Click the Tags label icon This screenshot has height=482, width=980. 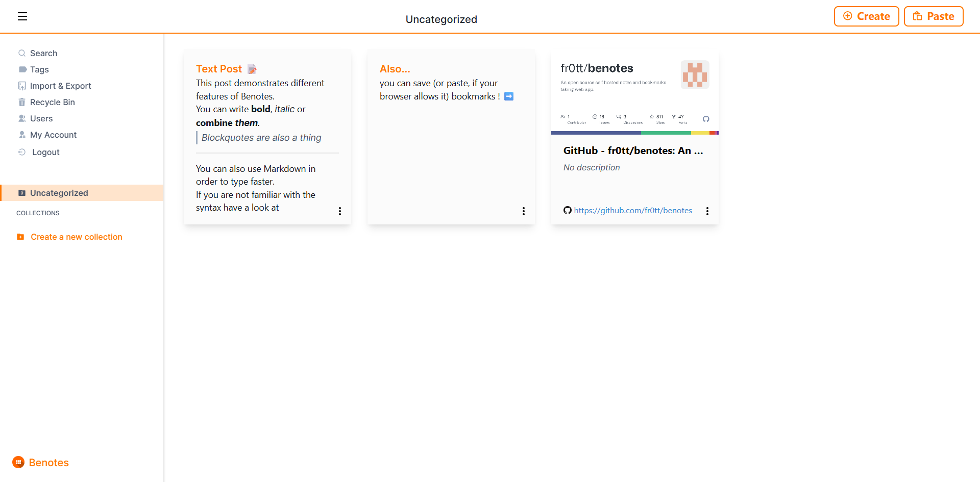(22, 69)
